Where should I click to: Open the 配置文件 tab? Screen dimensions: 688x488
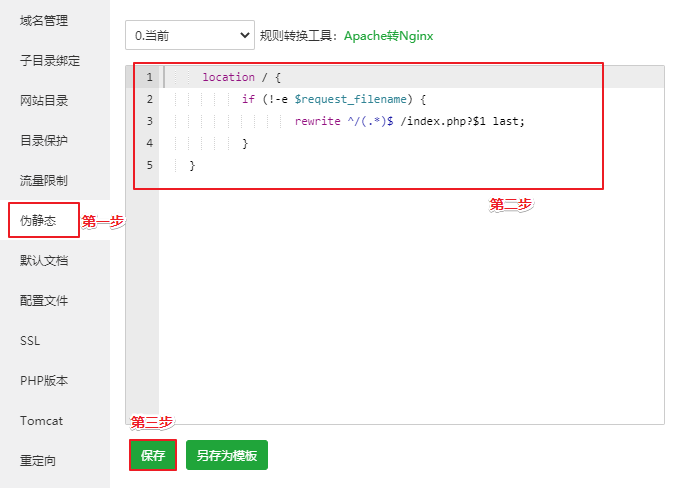point(44,301)
